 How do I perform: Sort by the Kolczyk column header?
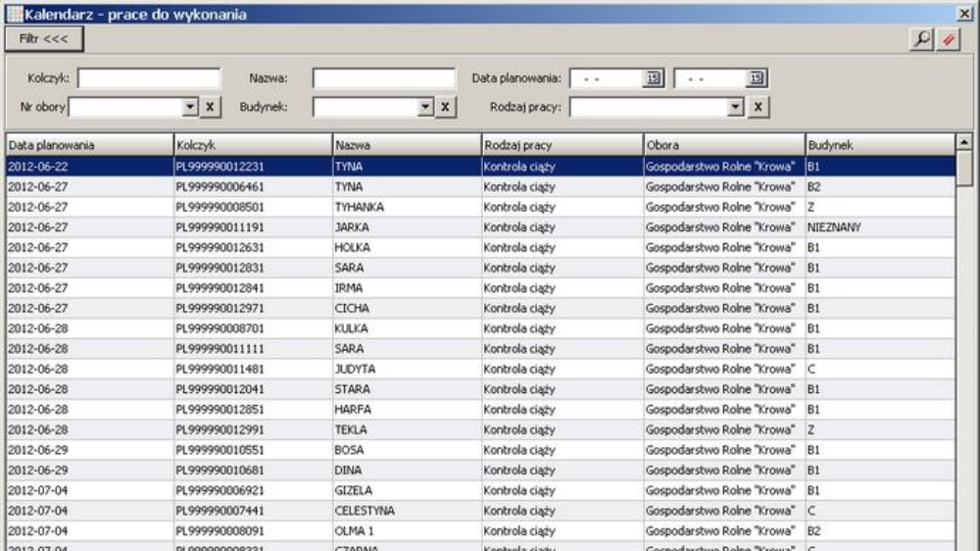tap(252, 145)
